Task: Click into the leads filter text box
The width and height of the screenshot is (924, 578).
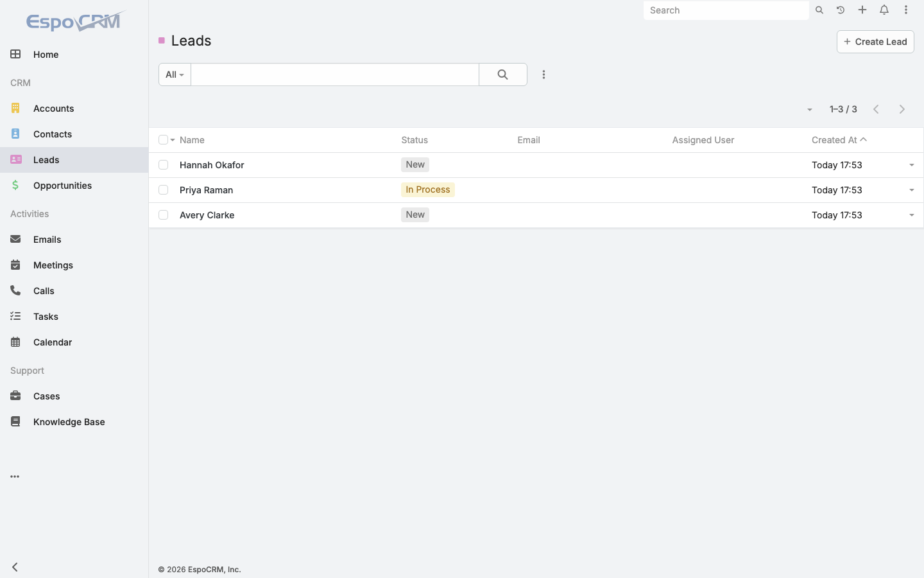Action: coord(335,74)
